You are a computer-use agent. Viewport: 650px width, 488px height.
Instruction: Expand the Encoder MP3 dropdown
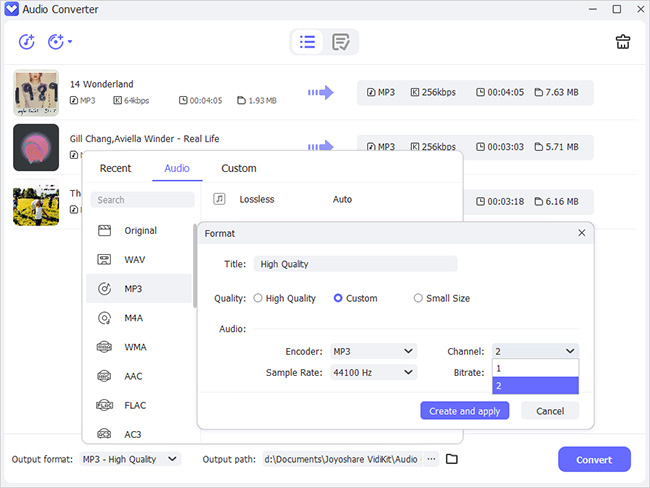pos(372,351)
